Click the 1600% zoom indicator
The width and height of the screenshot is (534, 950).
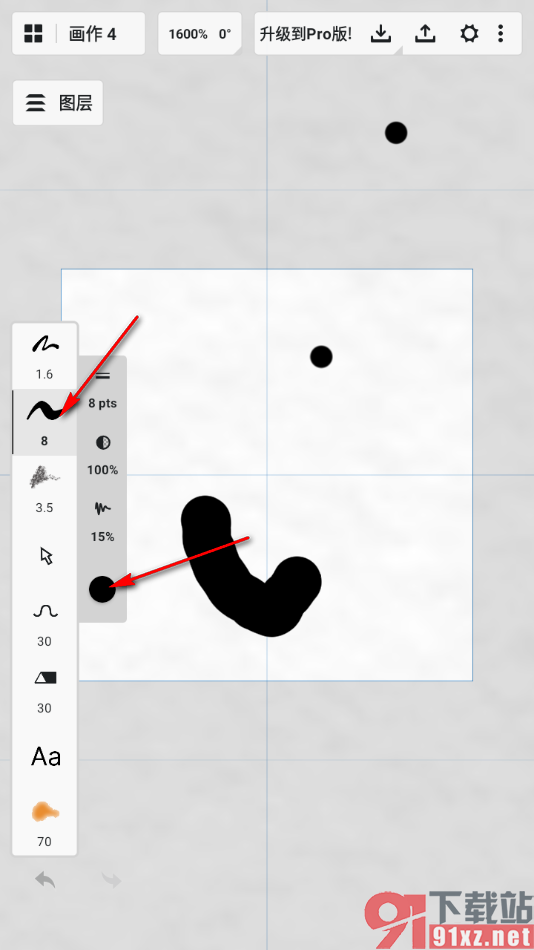click(188, 34)
